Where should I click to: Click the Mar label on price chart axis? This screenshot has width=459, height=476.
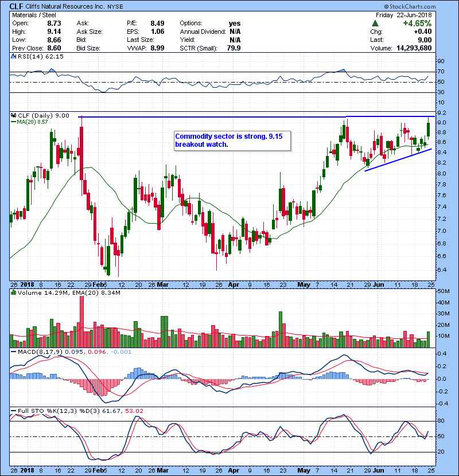coord(163,284)
